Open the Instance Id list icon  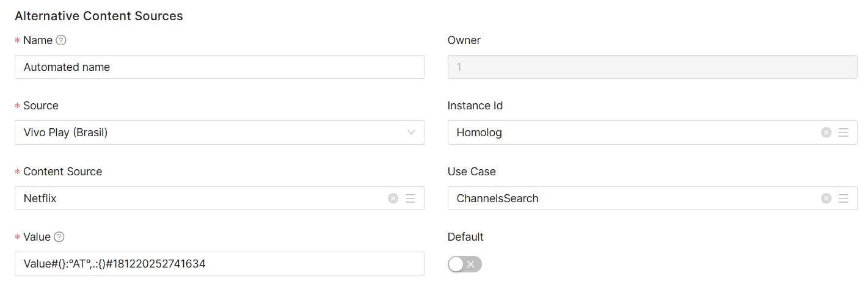tap(844, 133)
